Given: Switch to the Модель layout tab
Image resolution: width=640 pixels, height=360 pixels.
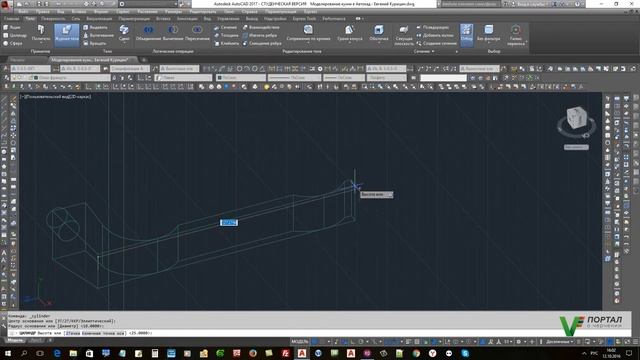Looking at the screenshot, I should [x=16, y=340].
